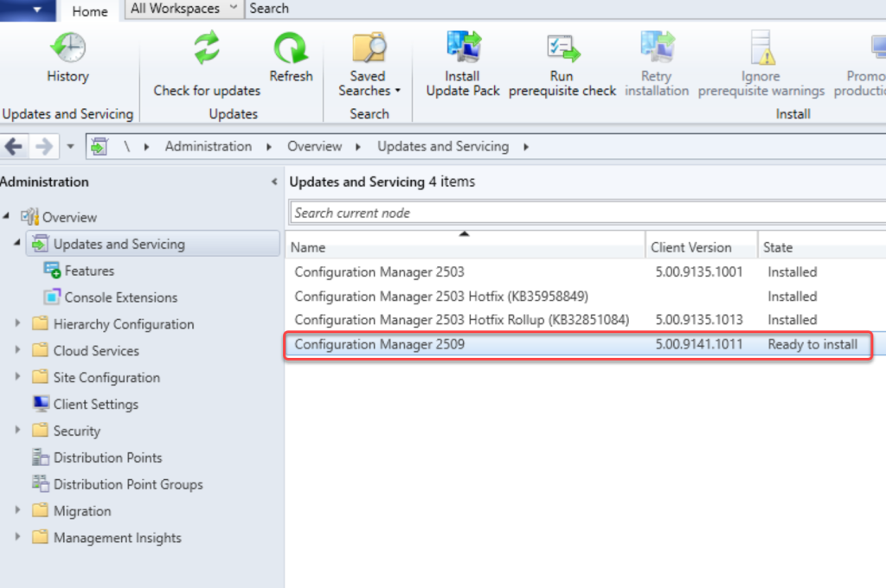Expand the Cloud Services node
The width and height of the screenshot is (886, 588).
(x=17, y=349)
